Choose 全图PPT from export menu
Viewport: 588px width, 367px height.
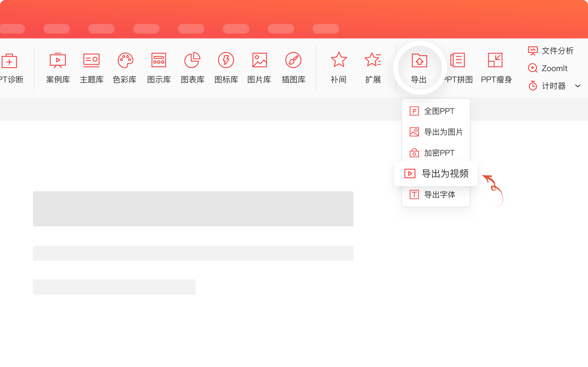coord(436,111)
